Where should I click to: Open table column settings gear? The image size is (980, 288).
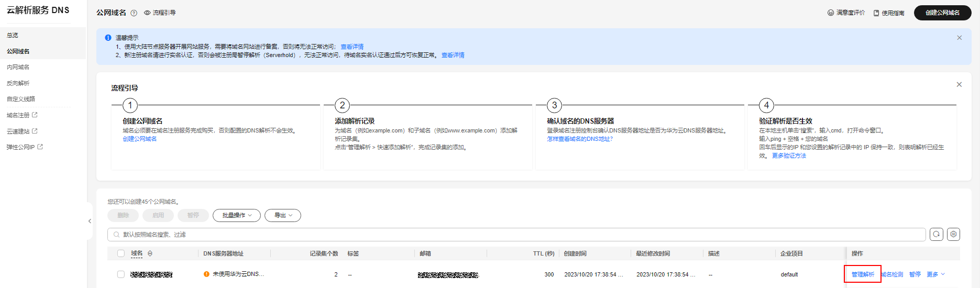(x=954, y=235)
